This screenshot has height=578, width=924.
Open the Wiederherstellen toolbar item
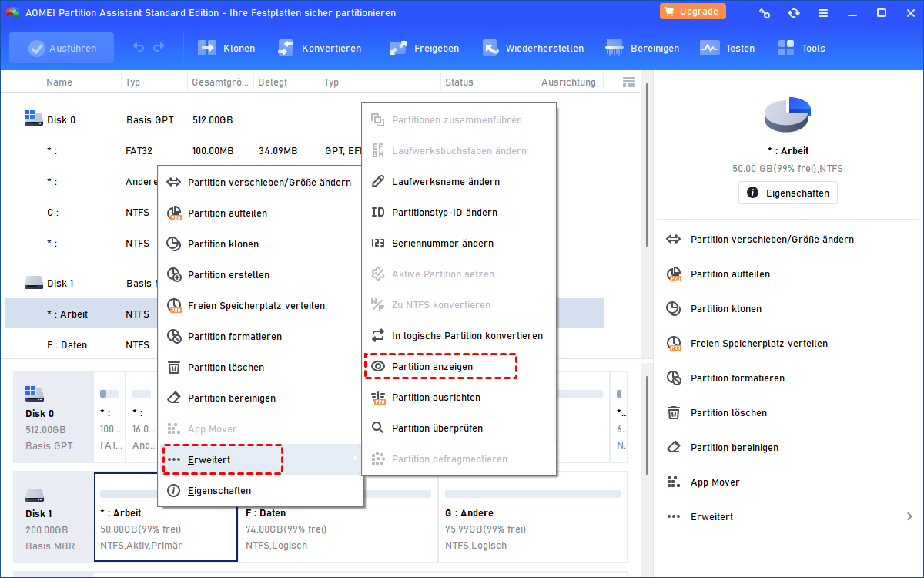click(x=533, y=48)
